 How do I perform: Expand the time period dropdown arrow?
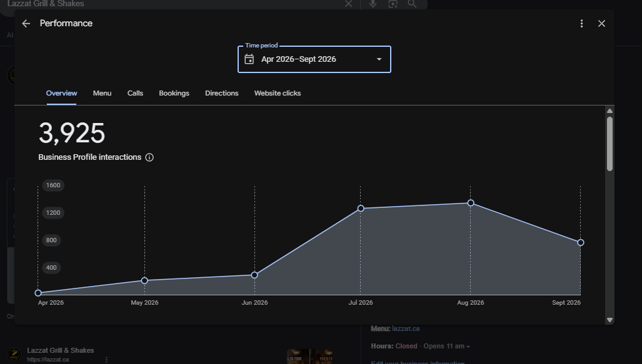(x=379, y=59)
